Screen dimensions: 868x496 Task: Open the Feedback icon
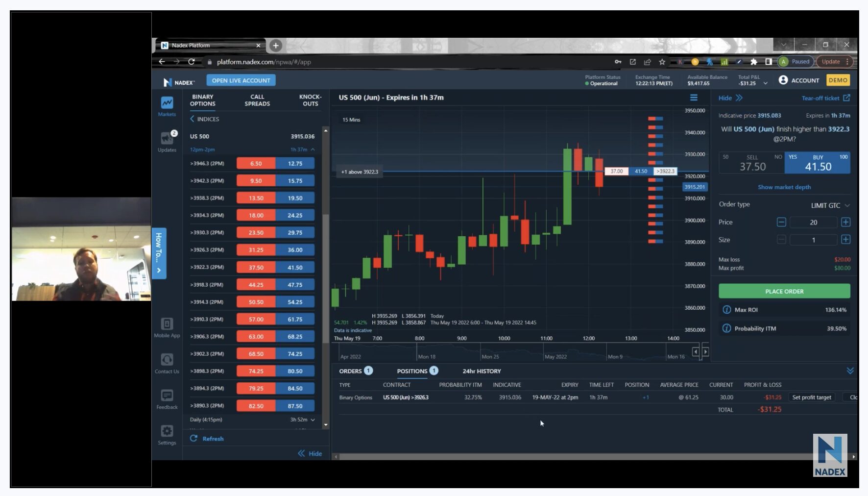click(167, 396)
